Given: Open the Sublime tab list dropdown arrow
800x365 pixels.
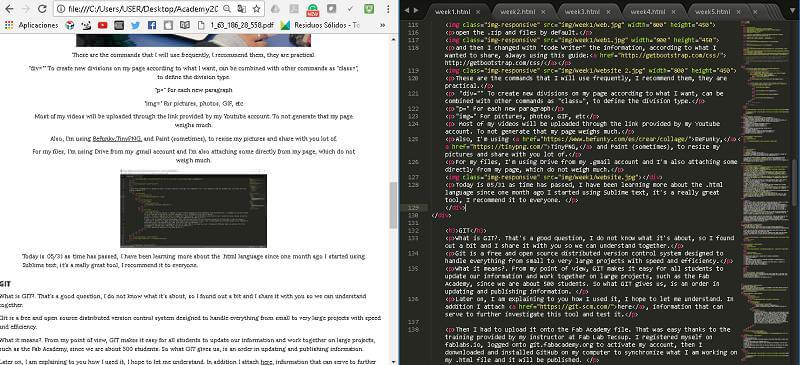Looking at the screenshot, I should (791, 10).
